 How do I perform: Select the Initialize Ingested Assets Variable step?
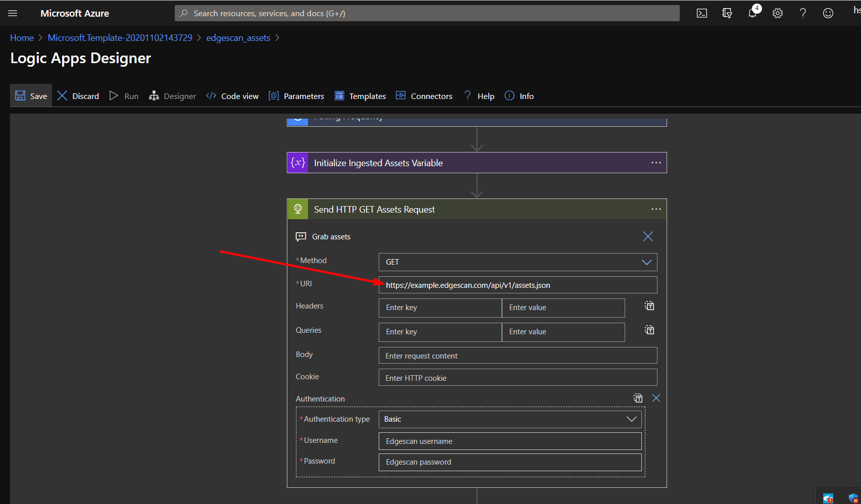point(477,163)
